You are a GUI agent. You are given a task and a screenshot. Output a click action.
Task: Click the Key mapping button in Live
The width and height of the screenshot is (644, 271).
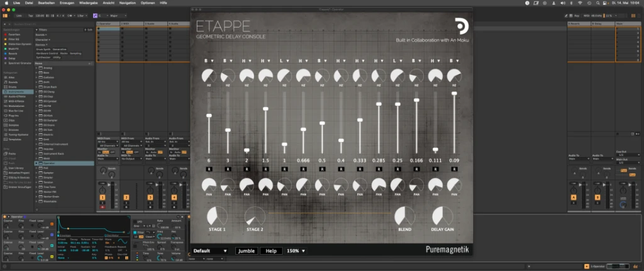click(x=577, y=16)
